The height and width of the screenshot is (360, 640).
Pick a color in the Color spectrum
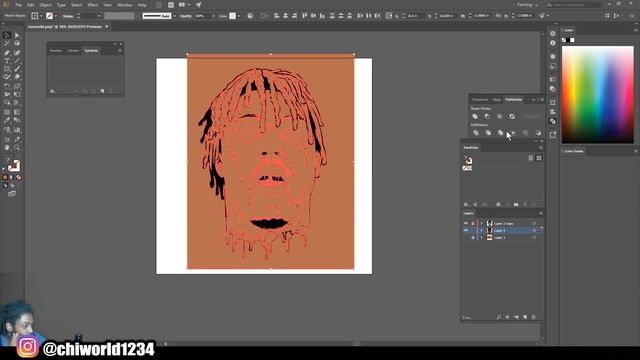pos(598,94)
